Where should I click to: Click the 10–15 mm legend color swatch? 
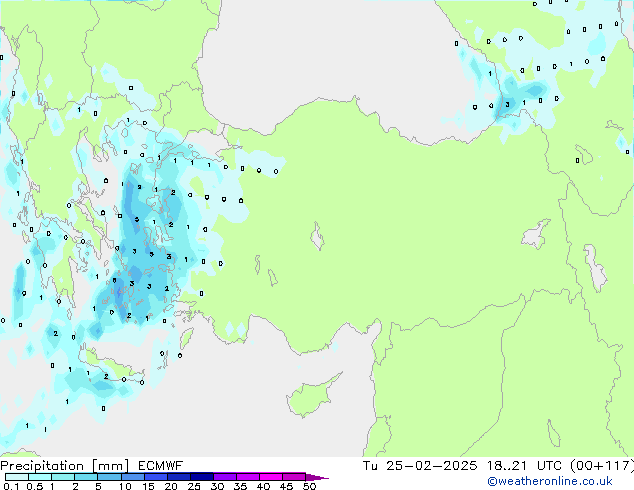click(x=132, y=477)
